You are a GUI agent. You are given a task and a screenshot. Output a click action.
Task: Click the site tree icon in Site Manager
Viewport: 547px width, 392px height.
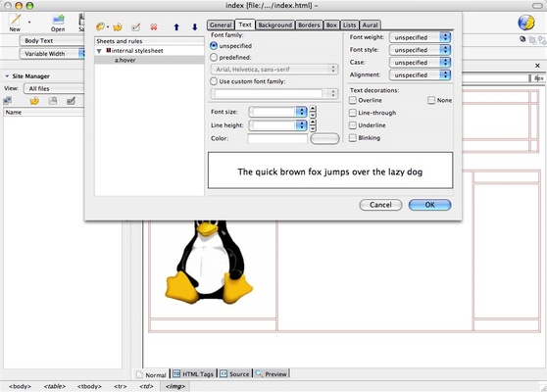pos(7,101)
